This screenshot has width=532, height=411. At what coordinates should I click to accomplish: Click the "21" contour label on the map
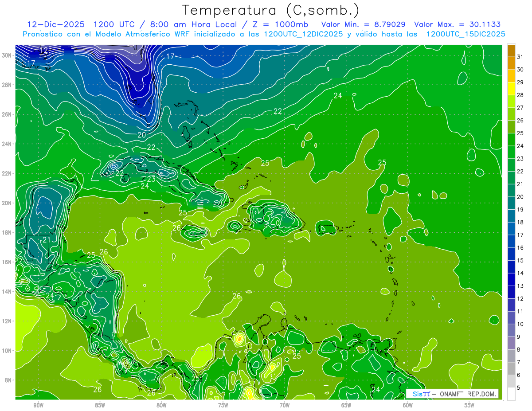tap(47, 240)
